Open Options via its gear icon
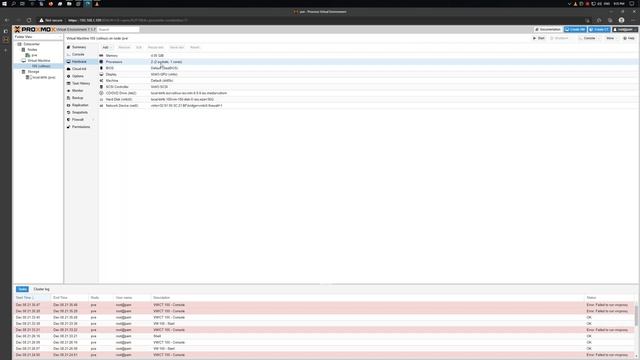This screenshot has width=640, height=360. point(69,76)
